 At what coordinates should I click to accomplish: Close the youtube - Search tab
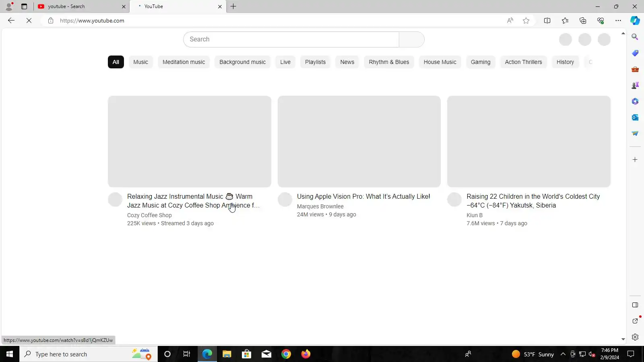coord(124,6)
